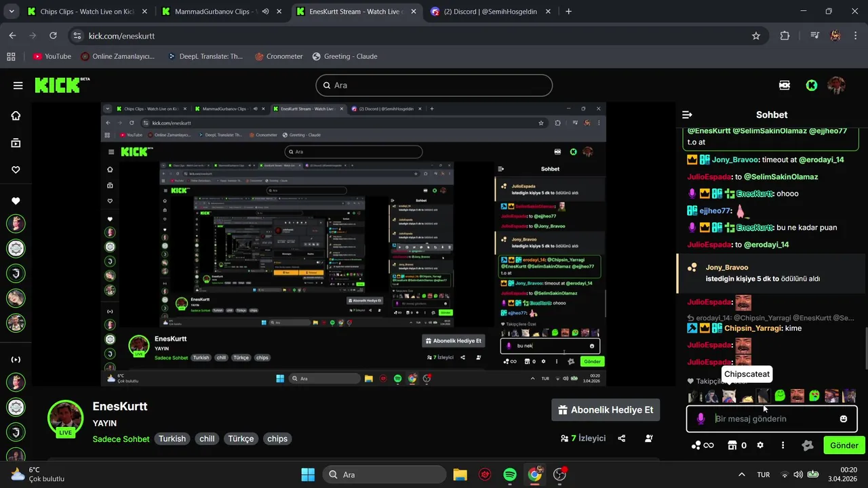Click the Turkish tag
The image size is (868, 488).
point(172,439)
